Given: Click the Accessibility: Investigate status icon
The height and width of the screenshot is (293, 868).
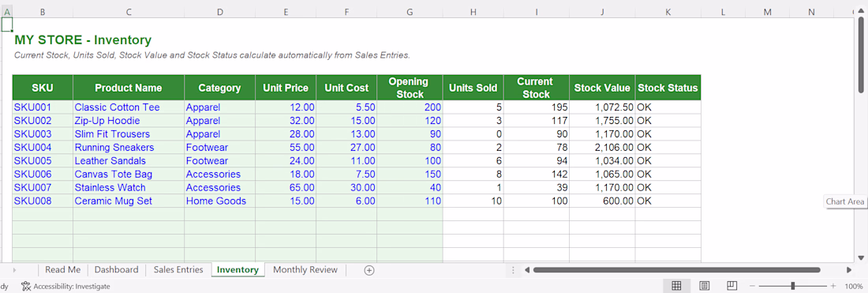Looking at the screenshot, I should (25, 287).
